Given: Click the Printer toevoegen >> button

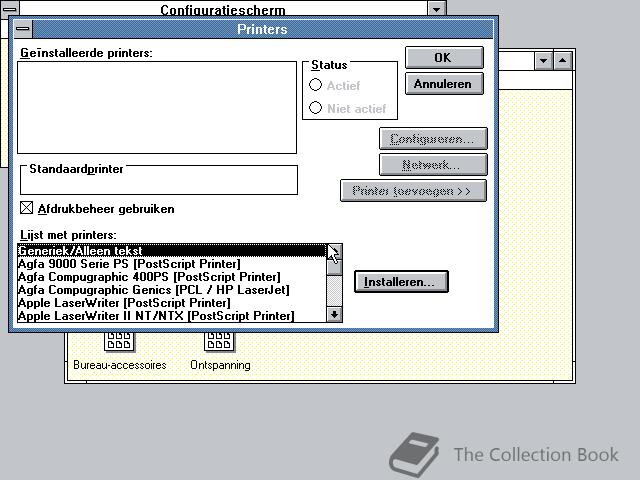Looking at the screenshot, I should coord(413,191).
